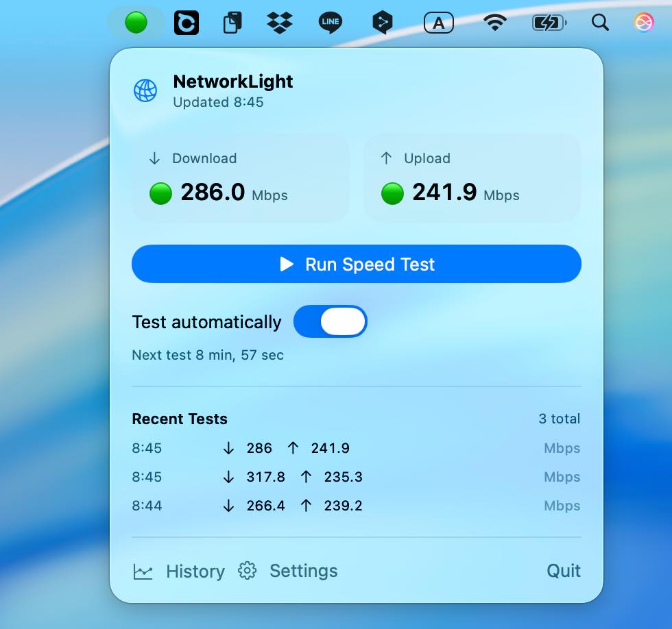Click the NetworkLight globe icon
The width and height of the screenshot is (672, 629).
(145, 90)
